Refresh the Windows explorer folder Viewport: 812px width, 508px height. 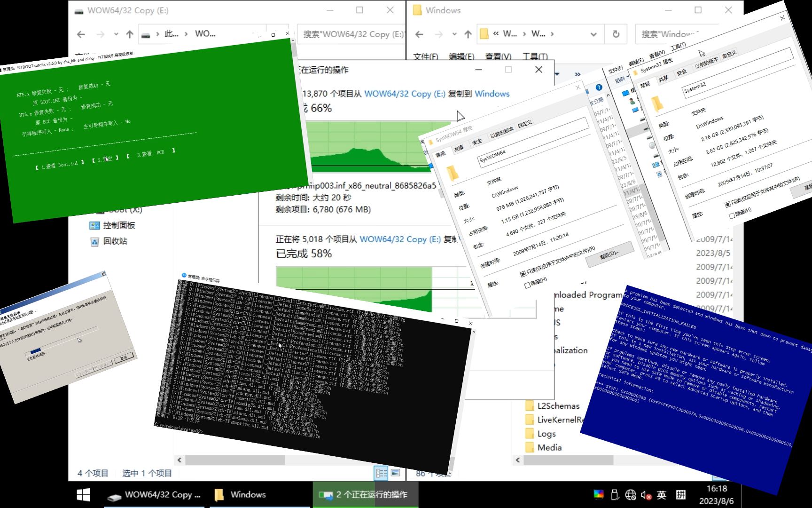(616, 34)
